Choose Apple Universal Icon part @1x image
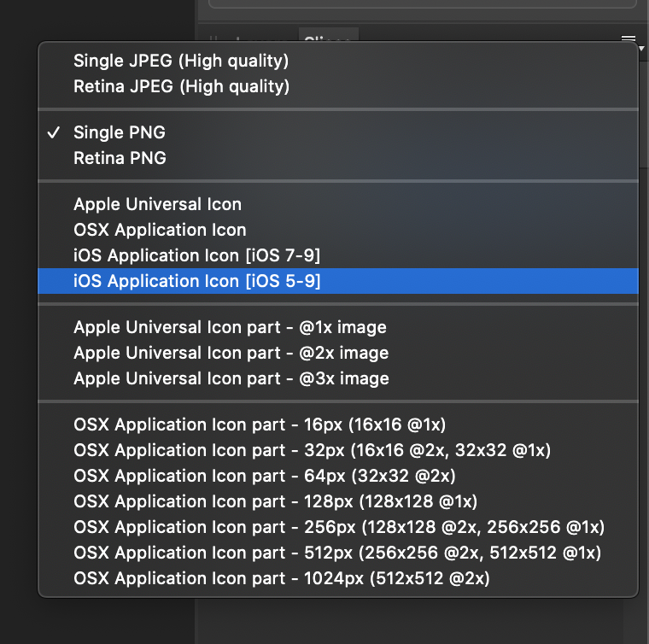649x644 pixels. click(338, 327)
